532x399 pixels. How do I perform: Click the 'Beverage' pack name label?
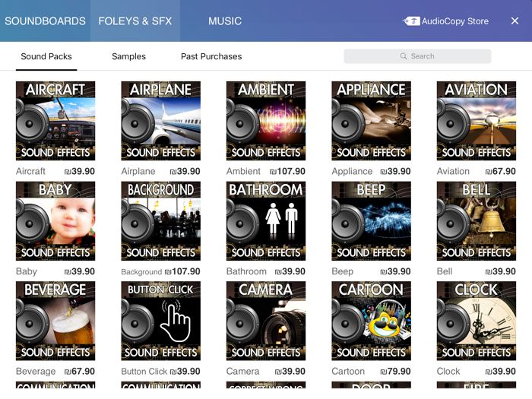(x=36, y=372)
